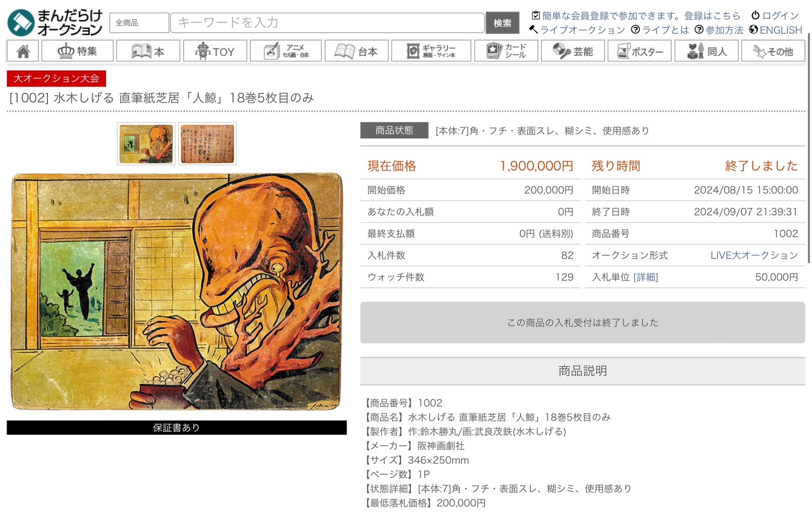The height and width of the screenshot is (514, 812).
Task: Select the first thumbnail of kamishibai front
Action: click(146, 143)
